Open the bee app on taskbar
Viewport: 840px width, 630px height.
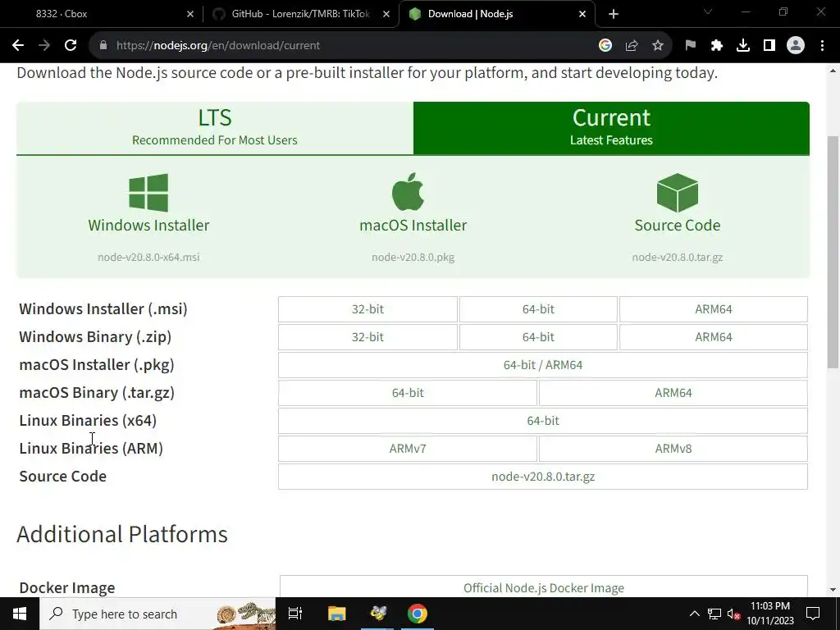(377, 614)
